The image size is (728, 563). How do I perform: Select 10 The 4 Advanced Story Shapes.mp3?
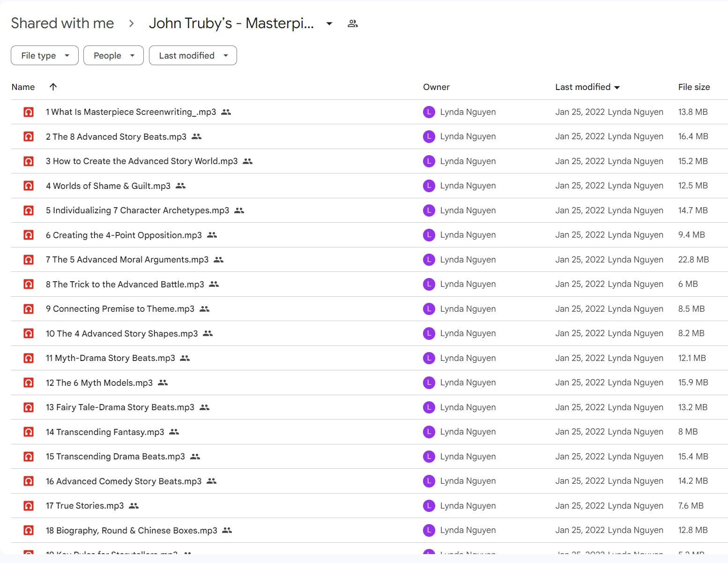point(122,333)
